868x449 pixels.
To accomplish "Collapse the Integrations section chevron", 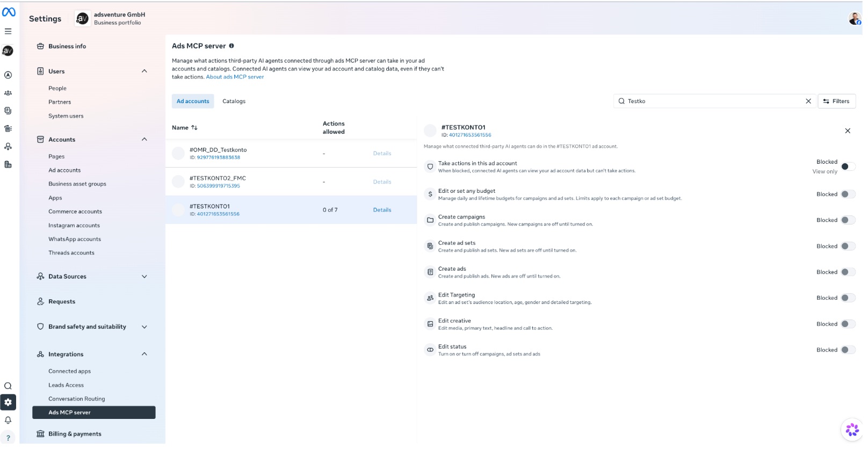I will [144, 354].
